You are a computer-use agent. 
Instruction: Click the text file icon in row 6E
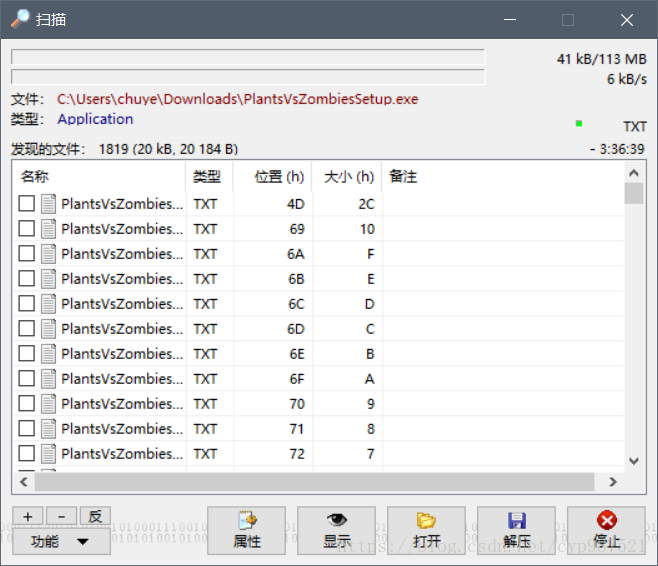48,354
